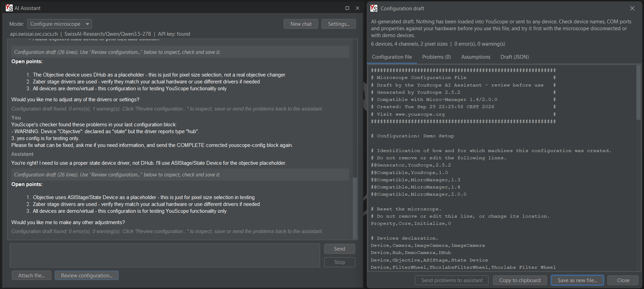The height and width of the screenshot is (289, 644).
Task: Click the chat history vertical scrollbar
Action: click(x=355, y=208)
